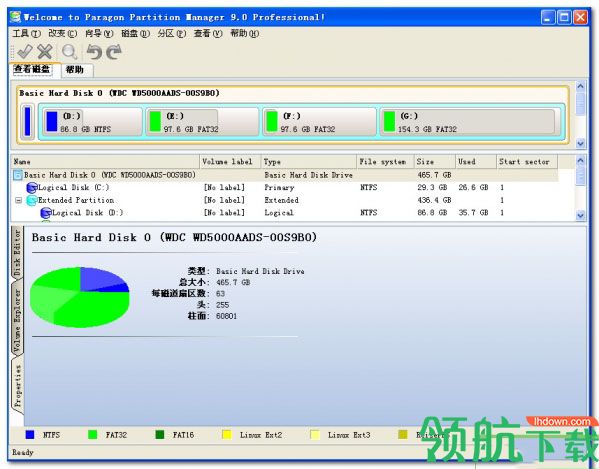
Task: Open the Properties side tab
Action: pyautogui.click(x=18, y=386)
